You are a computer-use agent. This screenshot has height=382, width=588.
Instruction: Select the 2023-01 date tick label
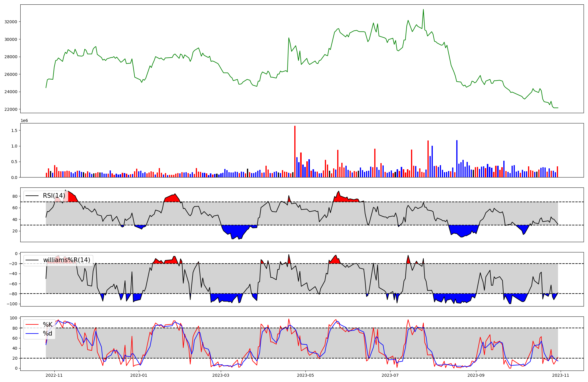tap(139, 375)
